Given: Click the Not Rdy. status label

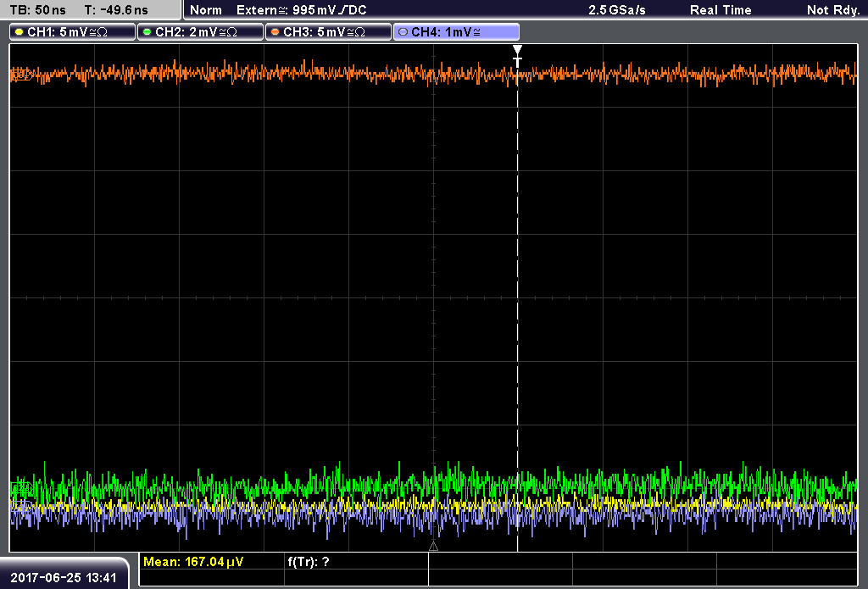Looking at the screenshot, I should [x=833, y=10].
